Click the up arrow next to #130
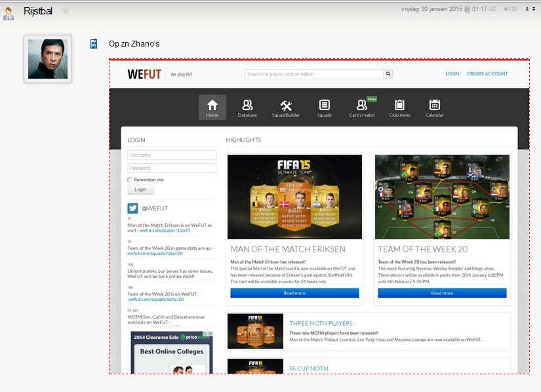The image size is (541, 392). pos(527,9)
